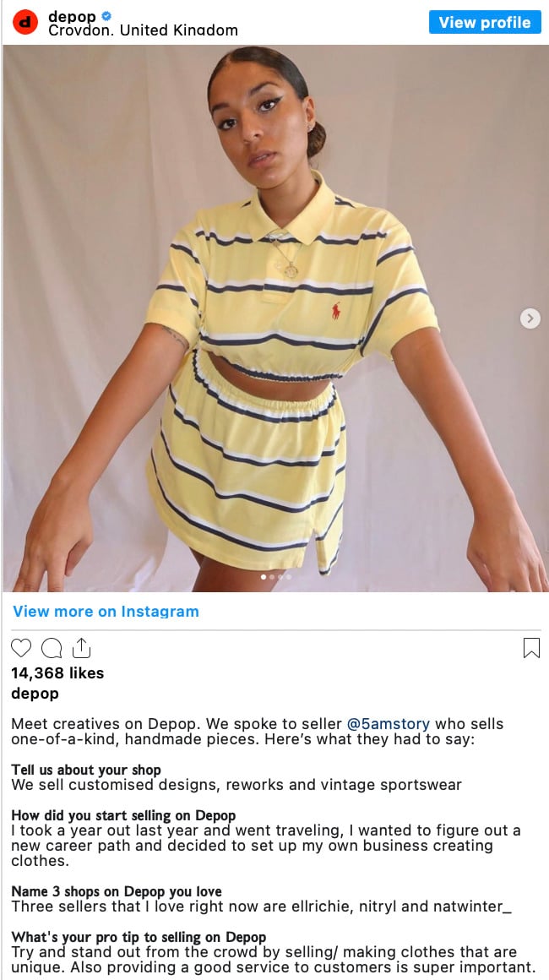549x980 pixels.
Task: Click the photo of the yellow striped outfit
Action: [x=274, y=318]
